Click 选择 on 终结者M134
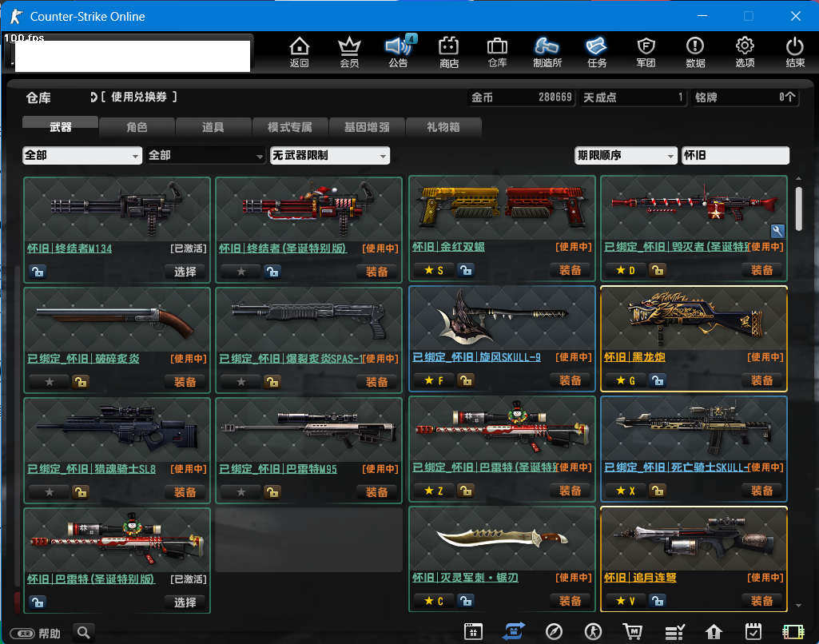 click(x=185, y=272)
